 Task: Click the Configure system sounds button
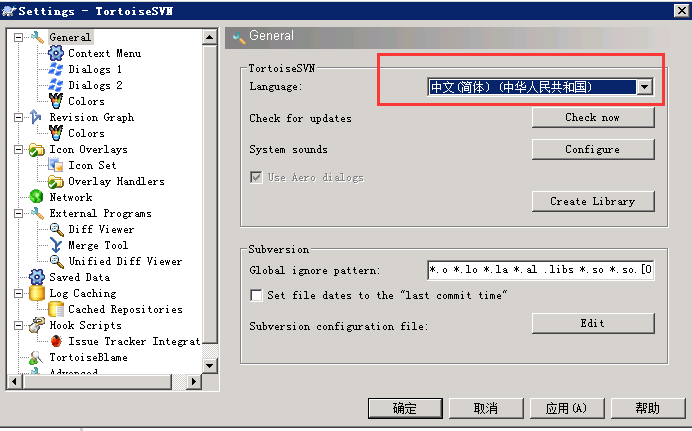pos(593,150)
